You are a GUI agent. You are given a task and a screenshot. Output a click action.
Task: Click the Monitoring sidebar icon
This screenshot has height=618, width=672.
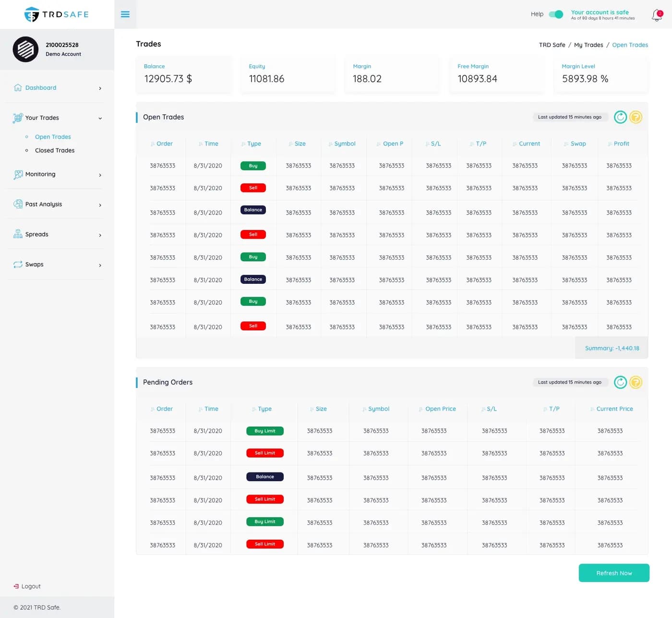[18, 174]
